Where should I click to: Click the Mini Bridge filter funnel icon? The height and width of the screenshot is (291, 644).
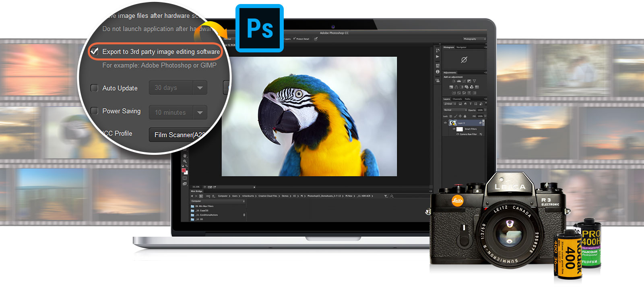pos(386,196)
